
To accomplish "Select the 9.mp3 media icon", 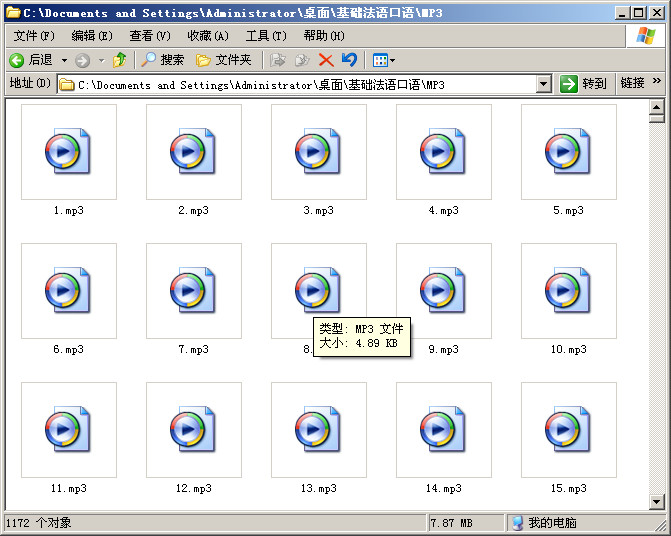I will click(443, 290).
